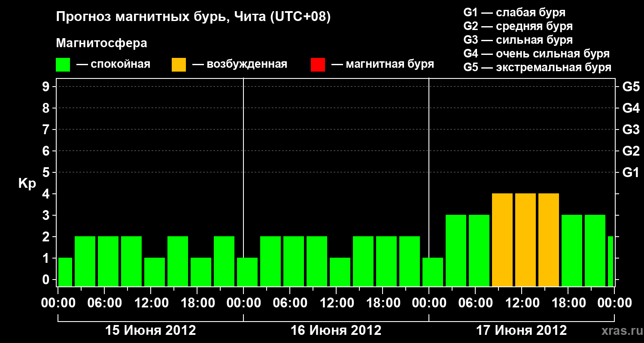Click the green Kp 3 bar starting 18:00, 17 June
This screenshot has height=343, width=644.
coord(572,250)
